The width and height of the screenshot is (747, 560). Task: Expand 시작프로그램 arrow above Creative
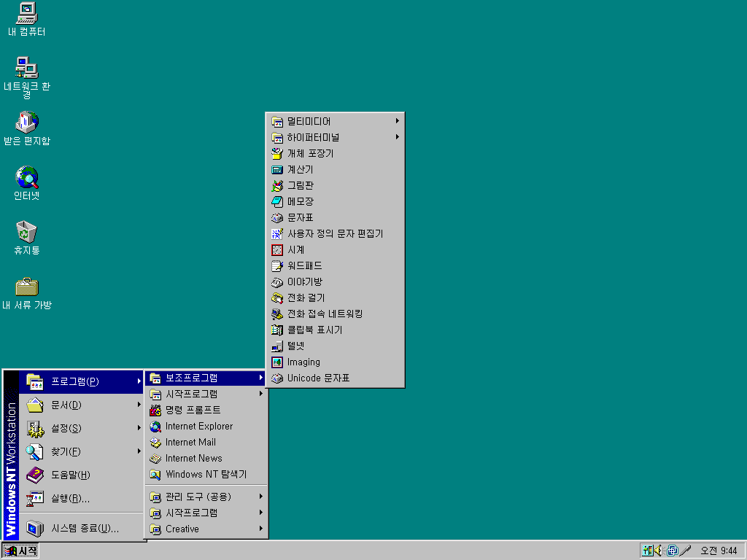(x=261, y=513)
